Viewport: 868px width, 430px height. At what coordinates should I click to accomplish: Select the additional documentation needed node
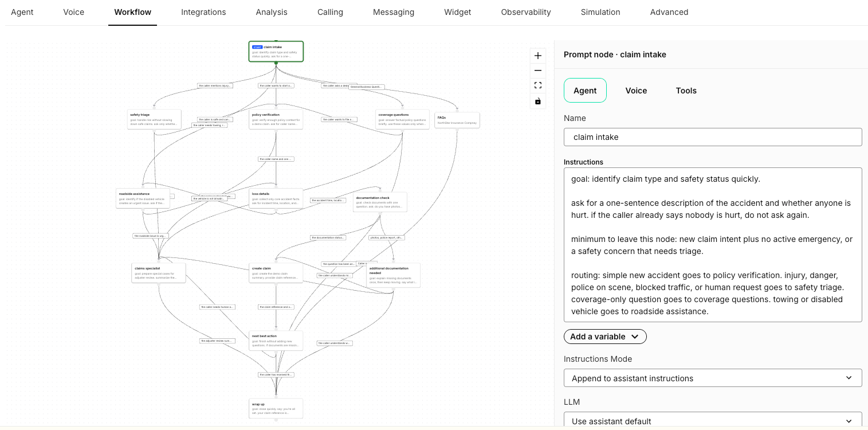(393, 275)
